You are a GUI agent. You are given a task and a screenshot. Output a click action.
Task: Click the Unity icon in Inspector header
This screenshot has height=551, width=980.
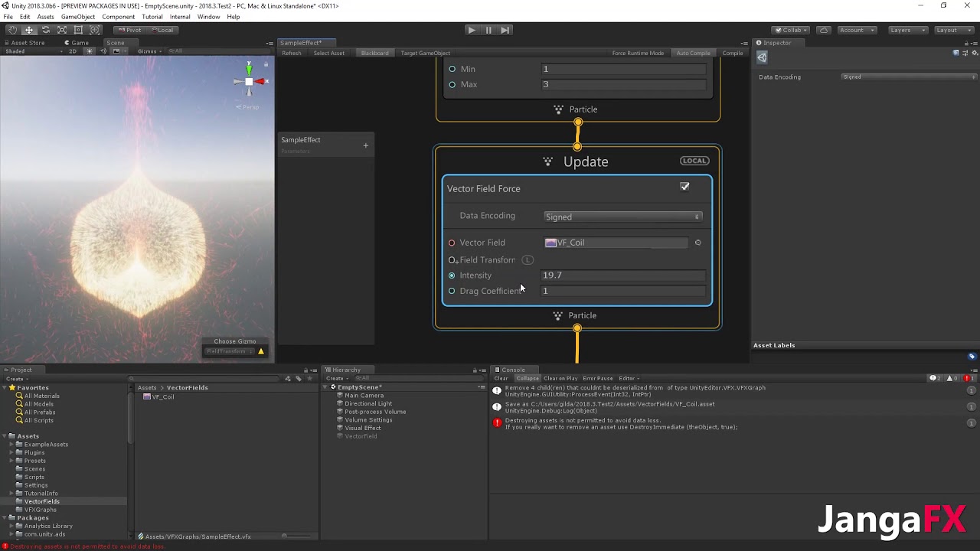click(x=762, y=57)
